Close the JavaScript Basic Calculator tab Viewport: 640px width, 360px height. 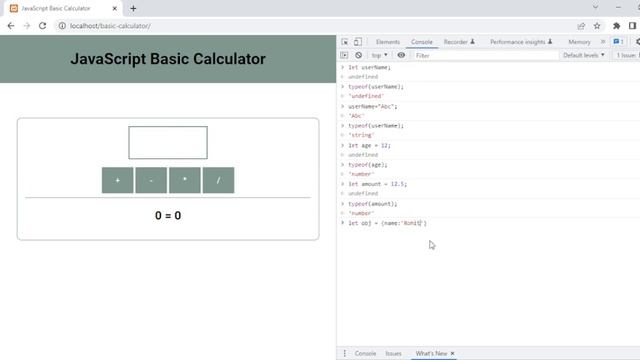coord(115,8)
